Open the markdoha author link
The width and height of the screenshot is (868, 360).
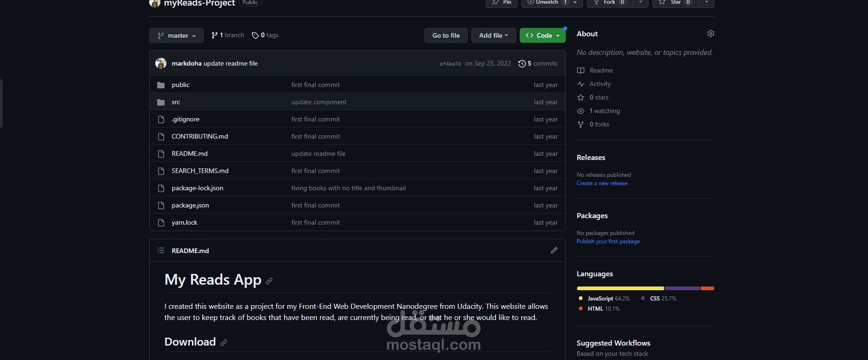[x=186, y=64]
